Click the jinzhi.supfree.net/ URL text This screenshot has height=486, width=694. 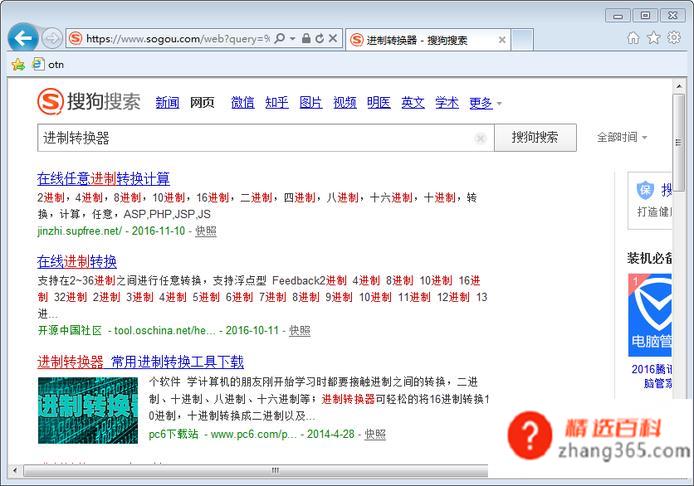80,231
